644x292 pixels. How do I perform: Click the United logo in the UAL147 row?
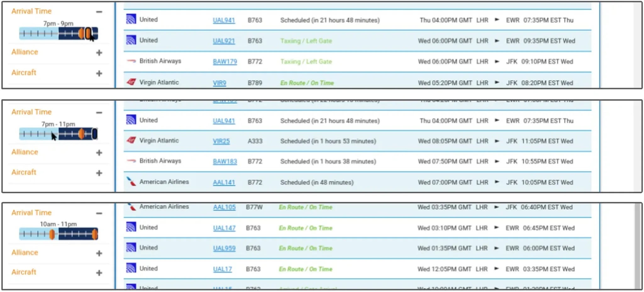point(131,227)
